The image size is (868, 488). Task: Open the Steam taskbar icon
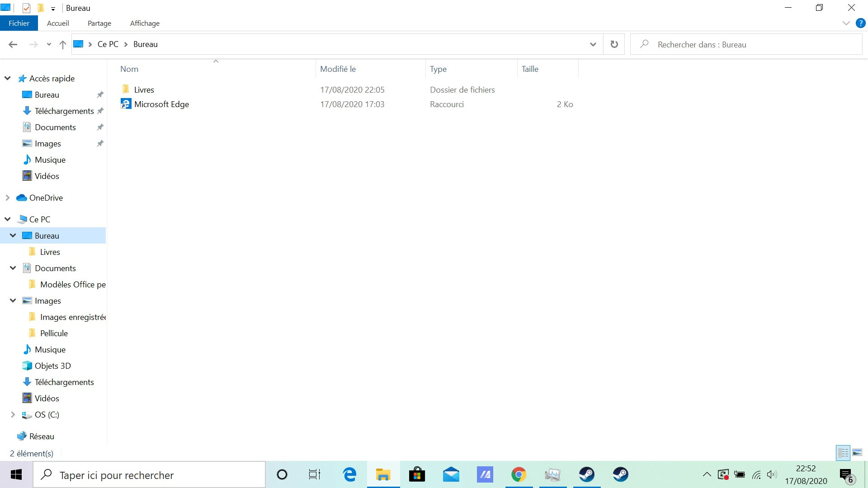(x=586, y=474)
